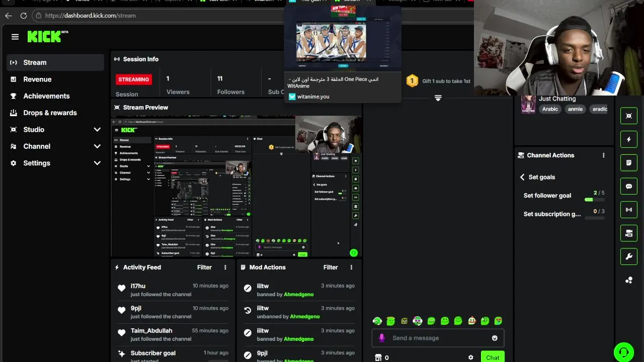The height and width of the screenshot is (362, 644).
Task: Reload the dashboard page
Action: pos(23,16)
